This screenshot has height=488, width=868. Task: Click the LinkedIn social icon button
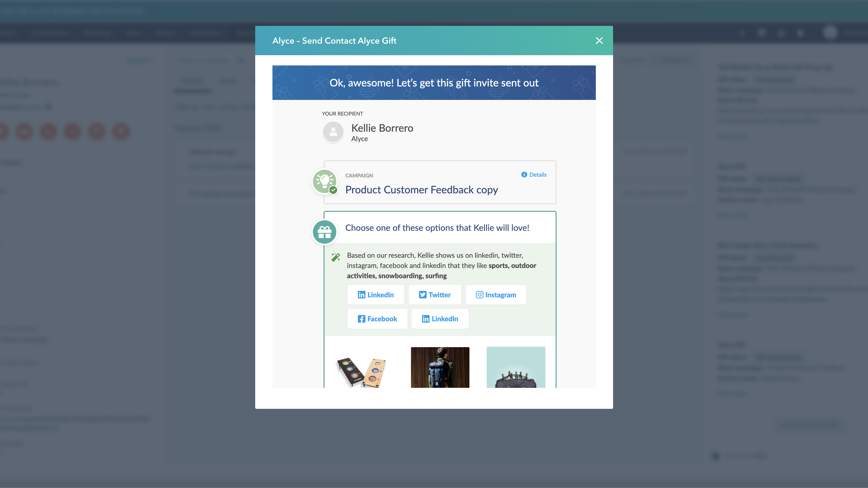[x=376, y=294]
